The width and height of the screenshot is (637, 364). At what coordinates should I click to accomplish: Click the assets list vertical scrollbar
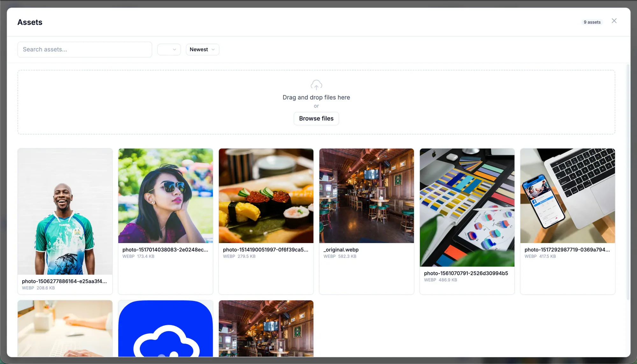pos(628,182)
